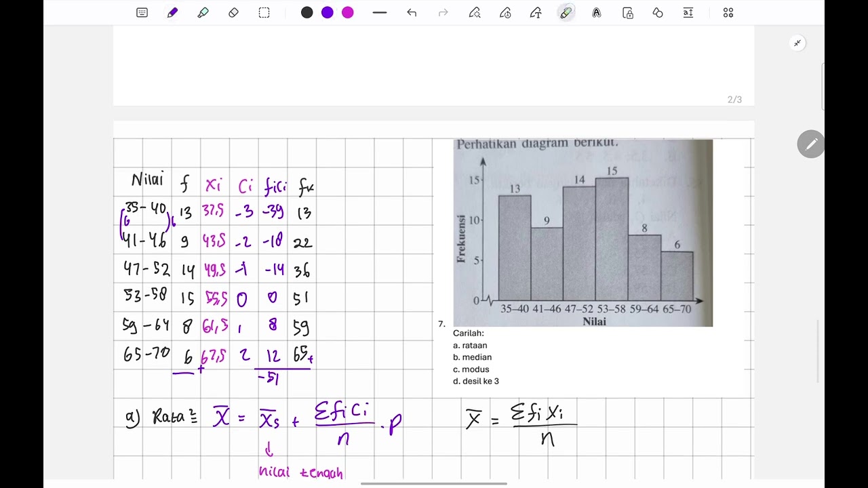The height and width of the screenshot is (488, 868).
Task: Pick the magenta pen color
Action: coord(348,13)
